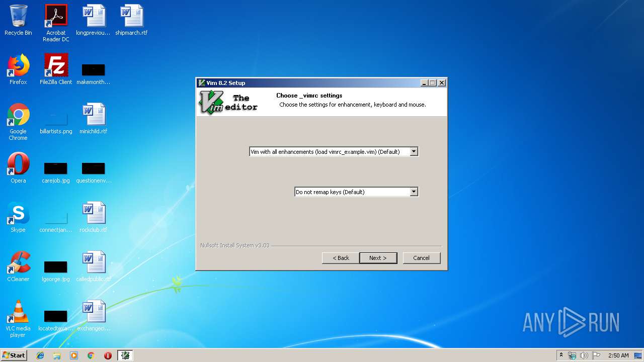The image size is (644, 362).
Task: Open the Action Center flag icon
Action: coord(596,355)
